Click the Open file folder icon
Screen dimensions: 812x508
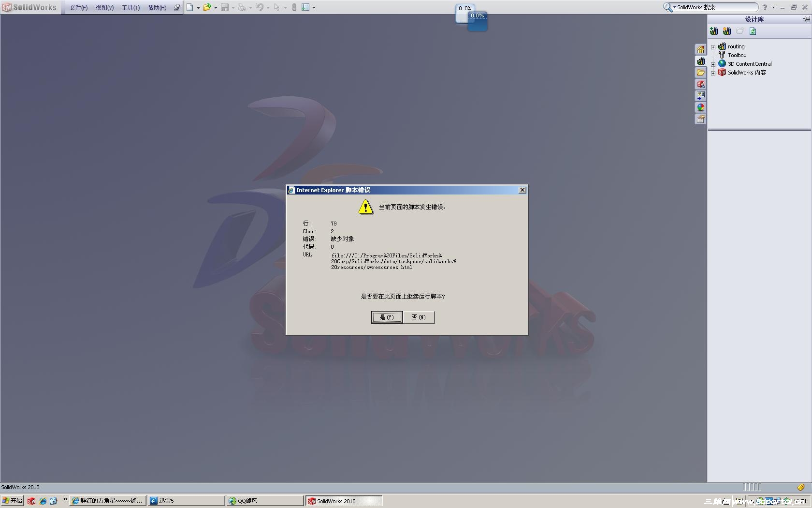(x=207, y=7)
